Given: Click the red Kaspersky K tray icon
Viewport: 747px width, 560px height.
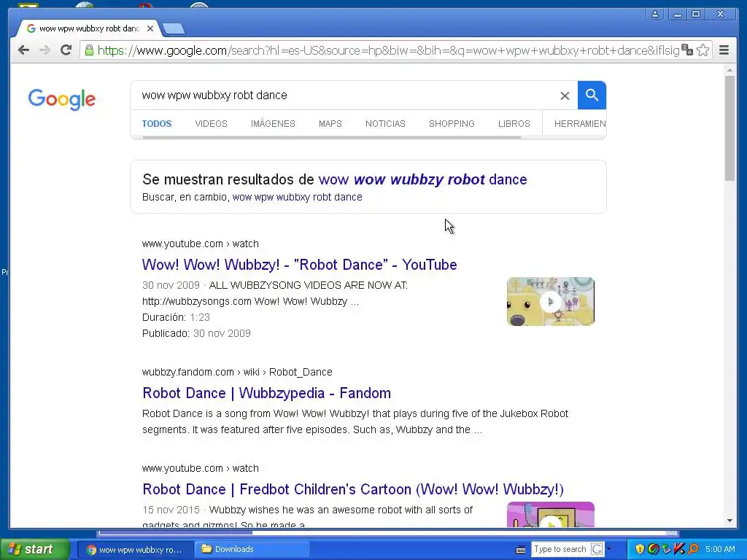Looking at the screenshot, I should [x=679, y=549].
